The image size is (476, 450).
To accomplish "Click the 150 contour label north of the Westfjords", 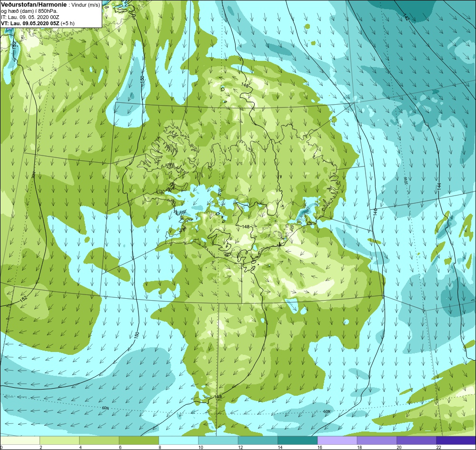I will (142, 80).
